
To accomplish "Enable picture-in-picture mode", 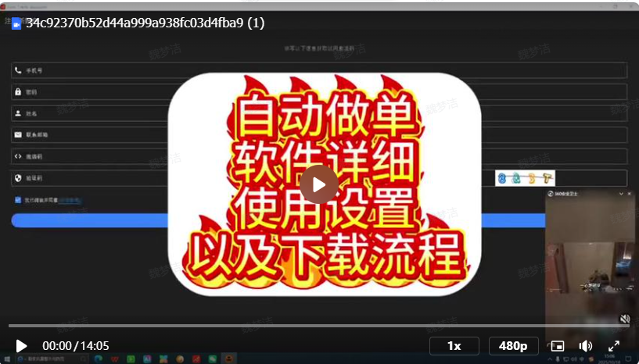I will pos(558,346).
